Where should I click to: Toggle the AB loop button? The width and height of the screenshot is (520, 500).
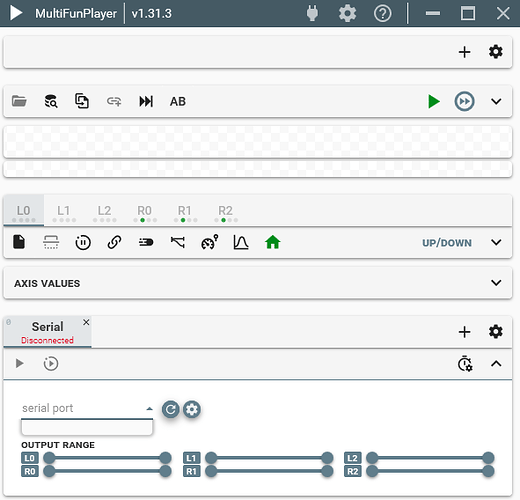coord(178,101)
